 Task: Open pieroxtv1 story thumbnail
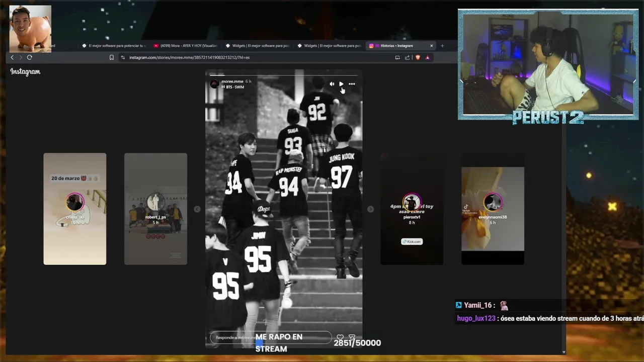[412, 209]
